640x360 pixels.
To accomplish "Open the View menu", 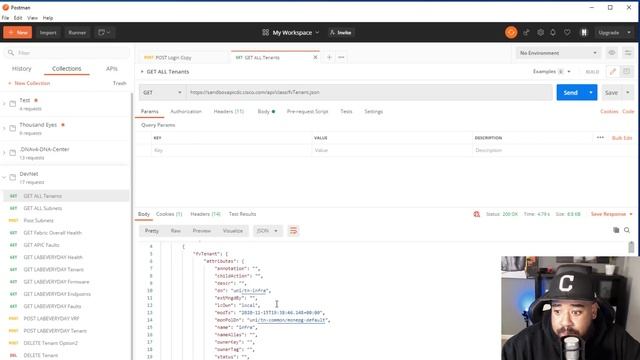I will tap(32, 18).
